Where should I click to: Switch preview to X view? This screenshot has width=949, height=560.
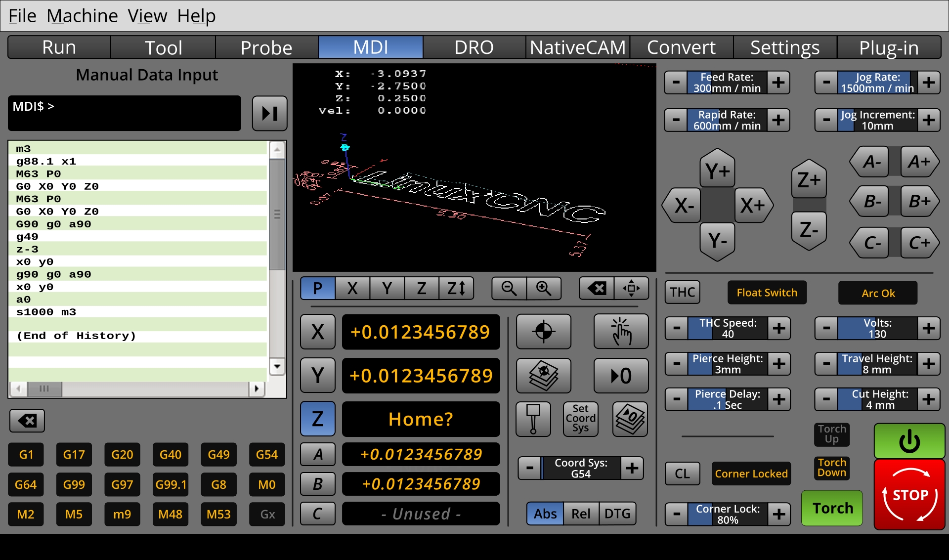[x=352, y=288]
